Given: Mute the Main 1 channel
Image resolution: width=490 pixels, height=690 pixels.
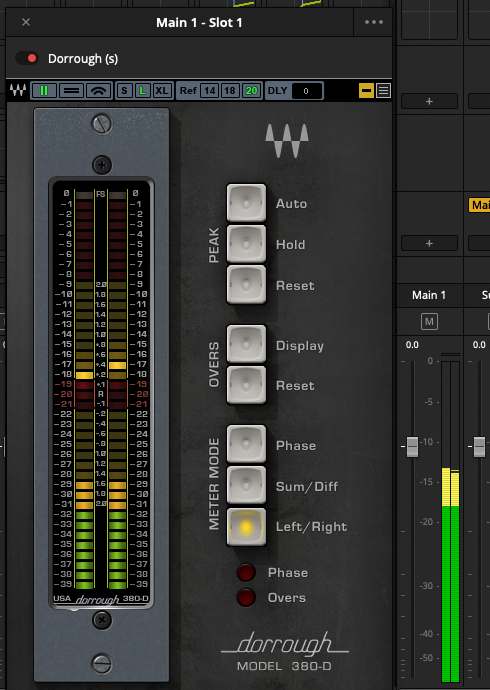Looking at the screenshot, I should tap(429, 322).
